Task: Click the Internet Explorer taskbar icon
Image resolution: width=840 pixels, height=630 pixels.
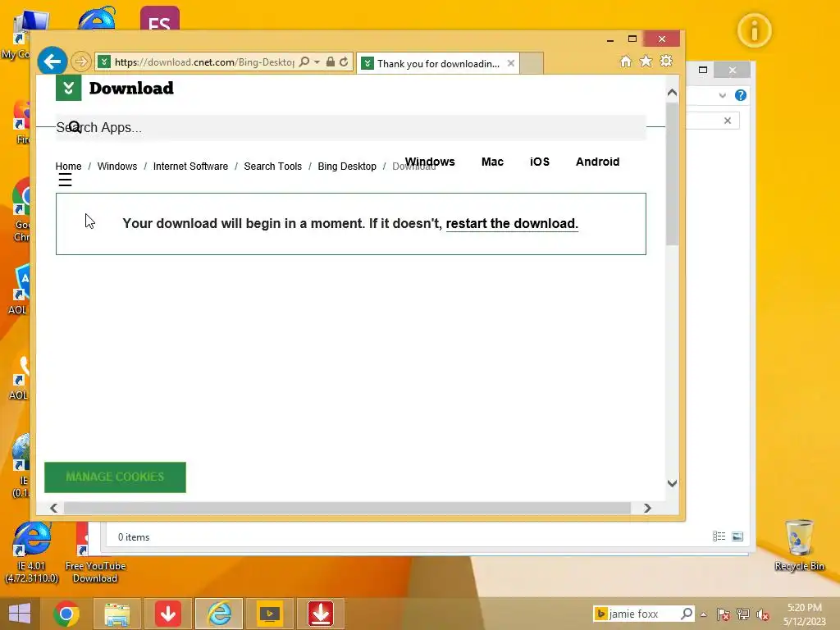Action: [219, 614]
